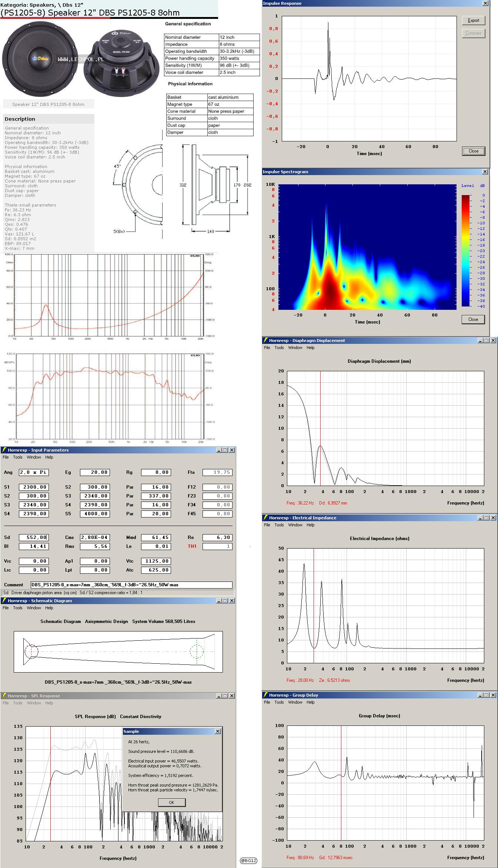Click the Le field 0,01
This screenshot has width=498, height=868.
(156, 546)
